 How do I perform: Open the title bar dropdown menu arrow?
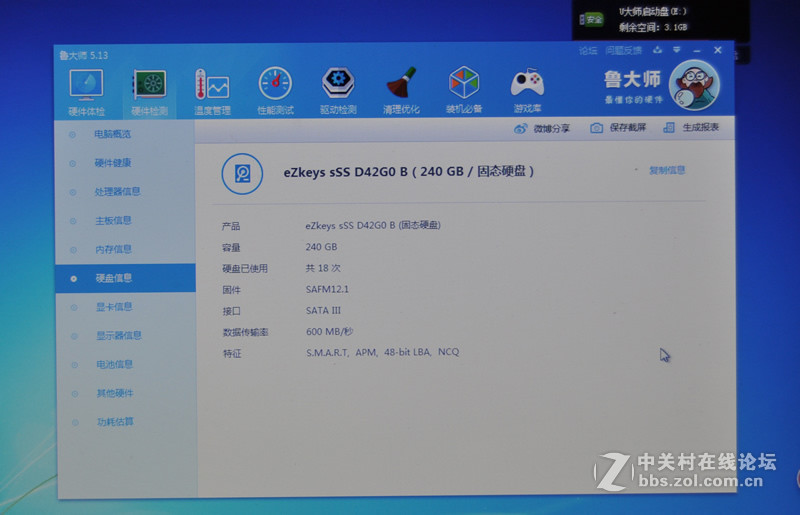tap(677, 50)
